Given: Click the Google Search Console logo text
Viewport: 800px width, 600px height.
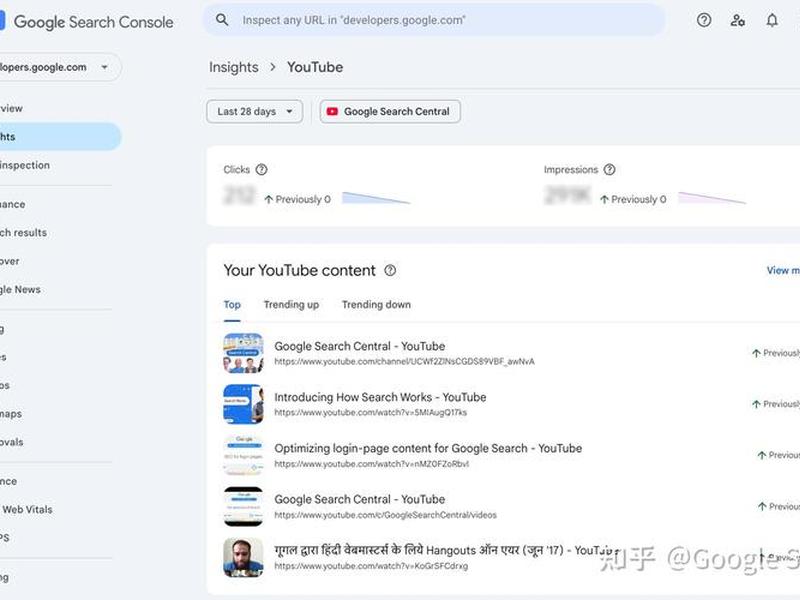Looking at the screenshot, I should [93, 22].
